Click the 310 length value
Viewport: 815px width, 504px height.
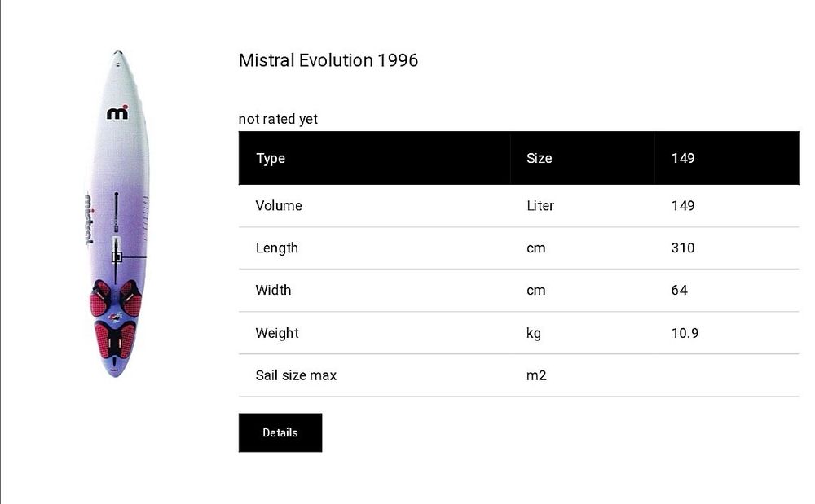[683, 248]
